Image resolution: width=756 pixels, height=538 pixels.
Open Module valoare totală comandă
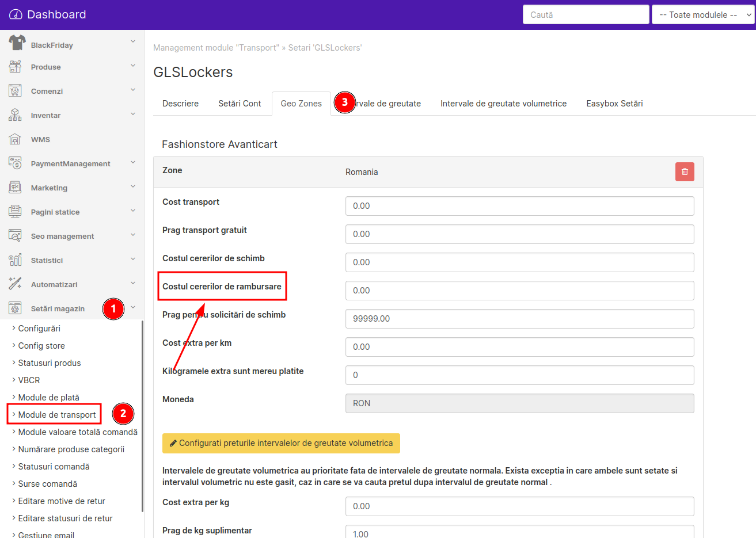(x=78, y=432)
